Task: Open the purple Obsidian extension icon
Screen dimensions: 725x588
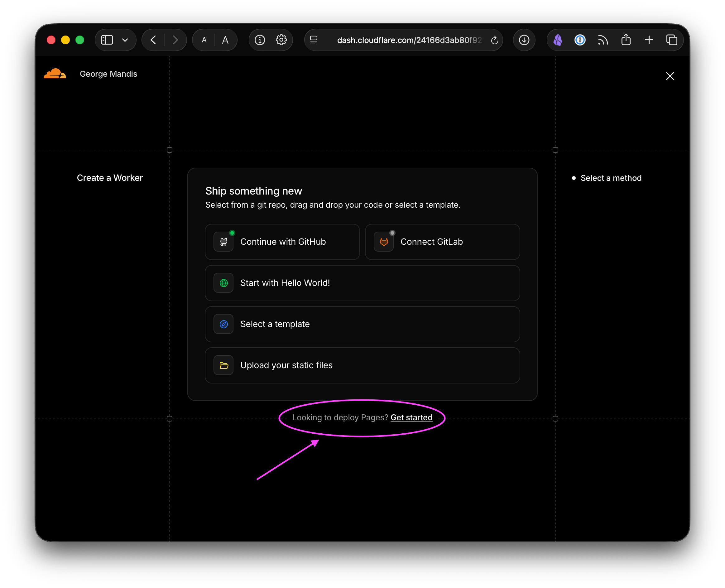Action: pos(558,40)
